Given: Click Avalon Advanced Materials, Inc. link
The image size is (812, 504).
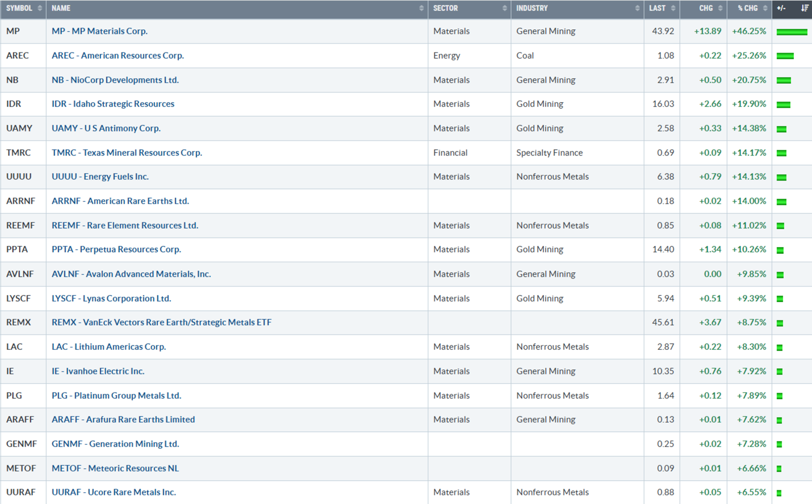Looking at the screenshot, I should [x=131, y=274].
